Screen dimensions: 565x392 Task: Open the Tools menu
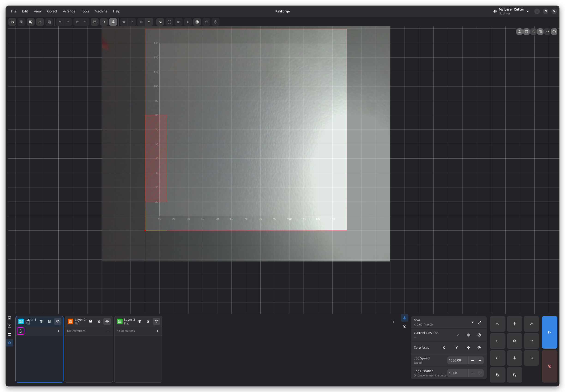coord(85,11)
